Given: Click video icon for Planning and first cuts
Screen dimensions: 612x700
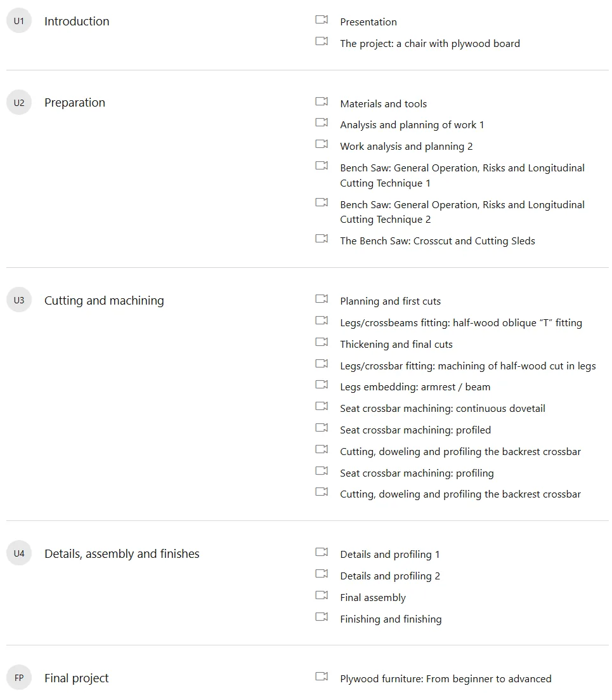Looking at the screenshot, I should (322, 299).
